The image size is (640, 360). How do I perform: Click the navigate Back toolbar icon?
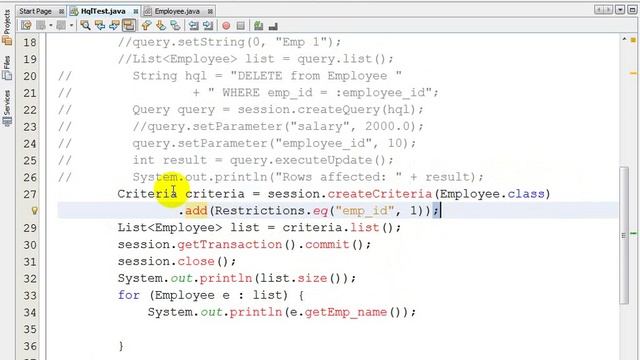41,26
